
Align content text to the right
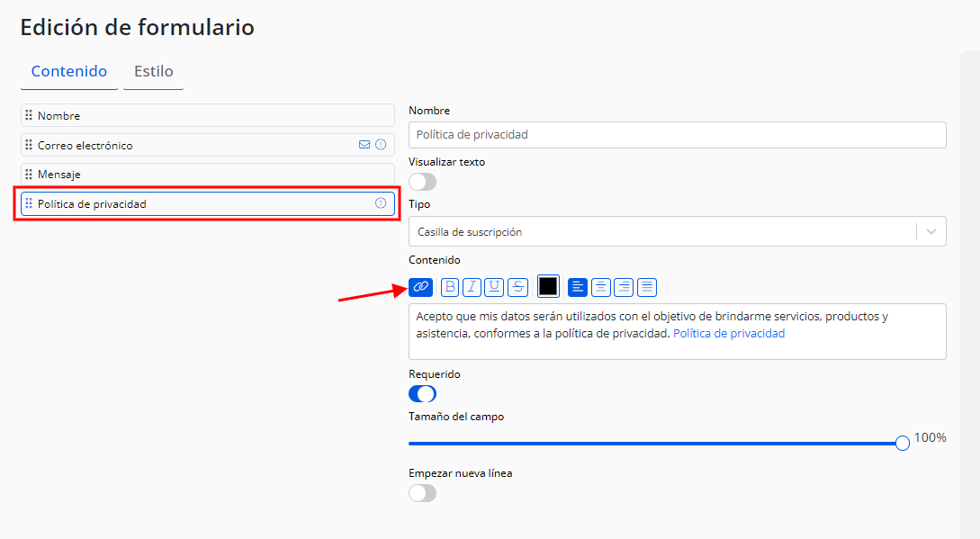pyautogui.click(x=624, y=287)
